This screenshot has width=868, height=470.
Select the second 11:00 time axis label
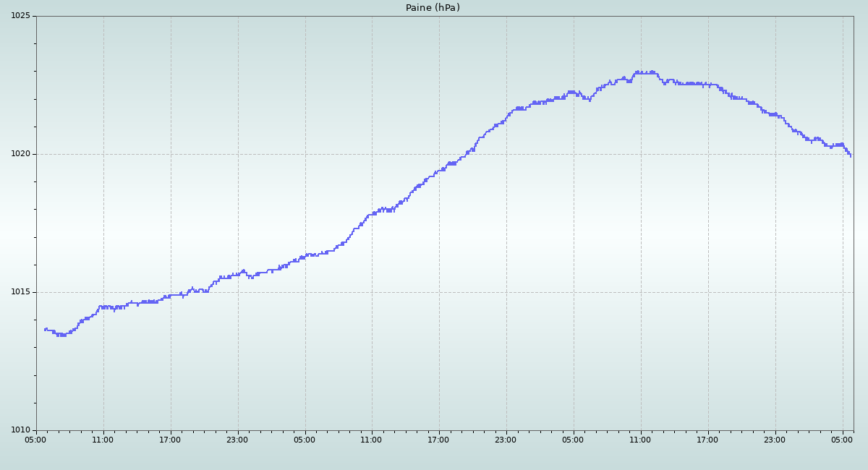372,440
